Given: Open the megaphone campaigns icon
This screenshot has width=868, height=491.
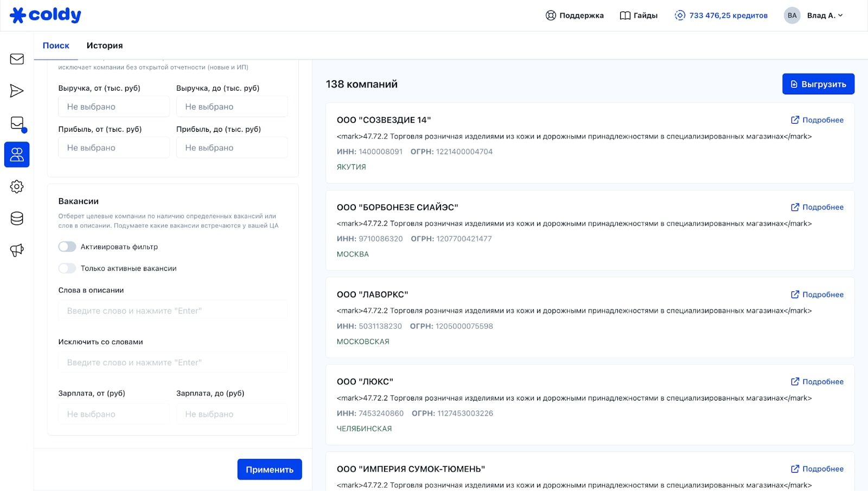Looking at the screenshot, I should tap(17, 250).
